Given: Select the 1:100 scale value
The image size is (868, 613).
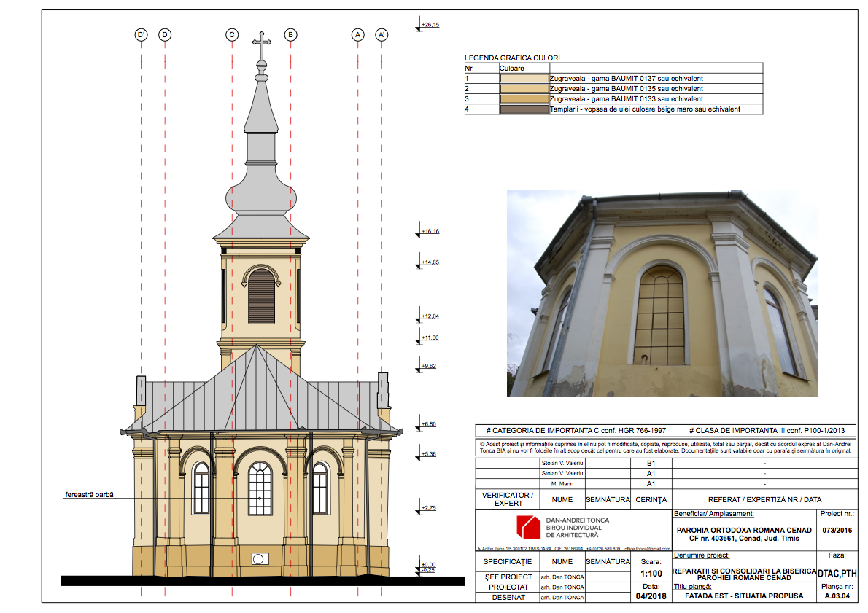Looking at the screenshot, I should pyautogui.click(x=651, y=574).
